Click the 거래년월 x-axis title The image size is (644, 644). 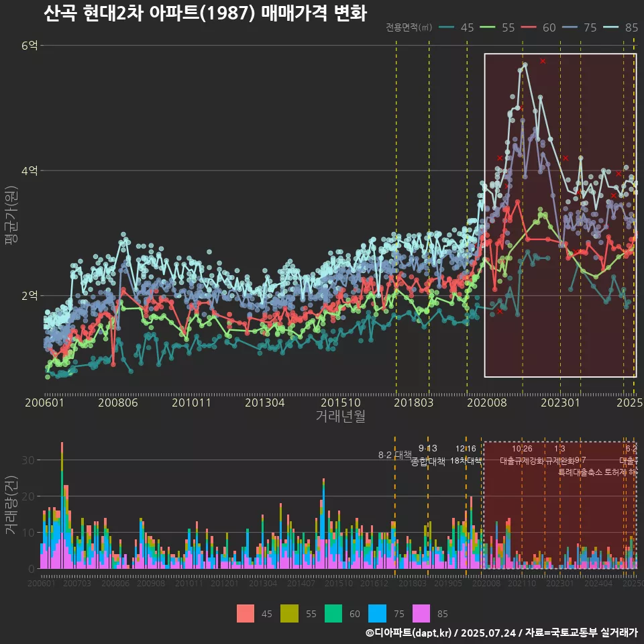341,416
